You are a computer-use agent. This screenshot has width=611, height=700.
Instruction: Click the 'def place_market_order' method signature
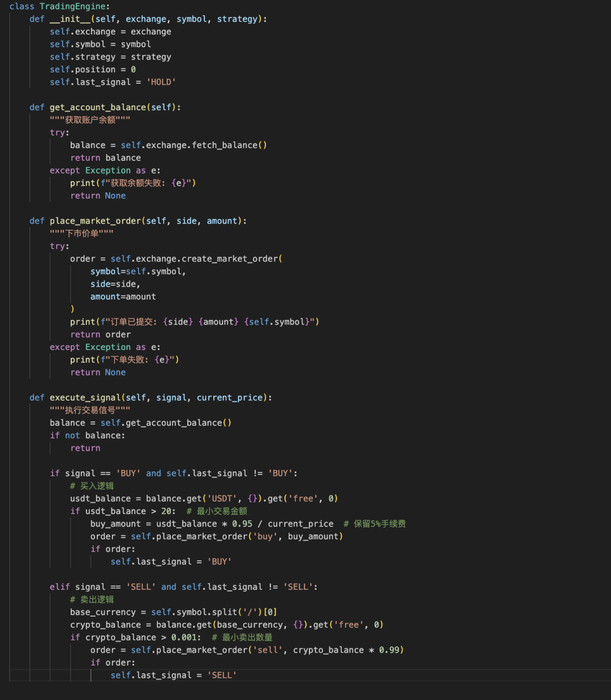138,221
